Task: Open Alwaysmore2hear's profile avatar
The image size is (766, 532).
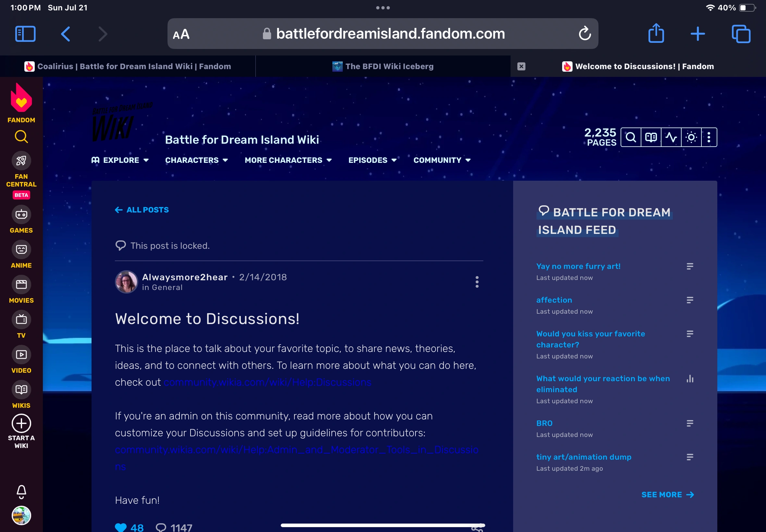Action: coord(126,282)
